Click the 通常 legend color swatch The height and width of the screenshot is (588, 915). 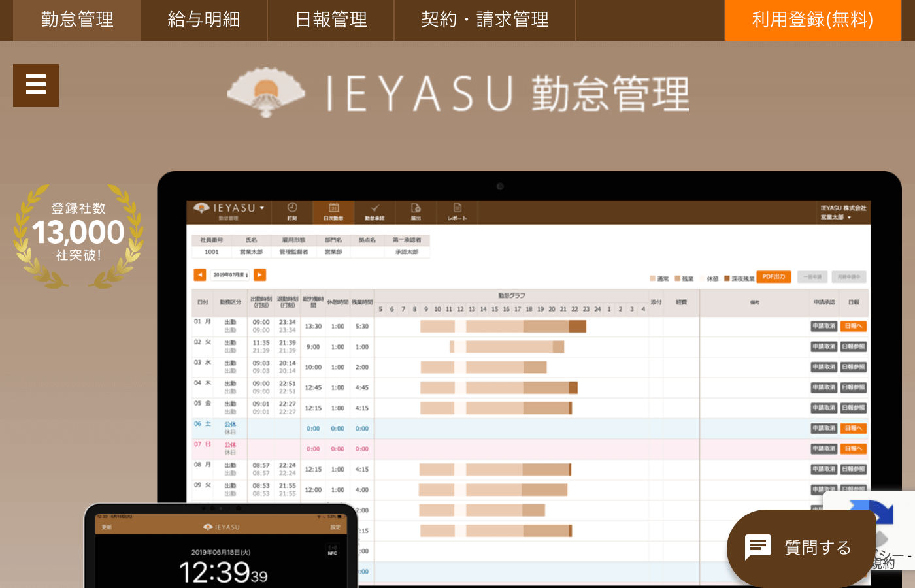[x=652, y=279]
